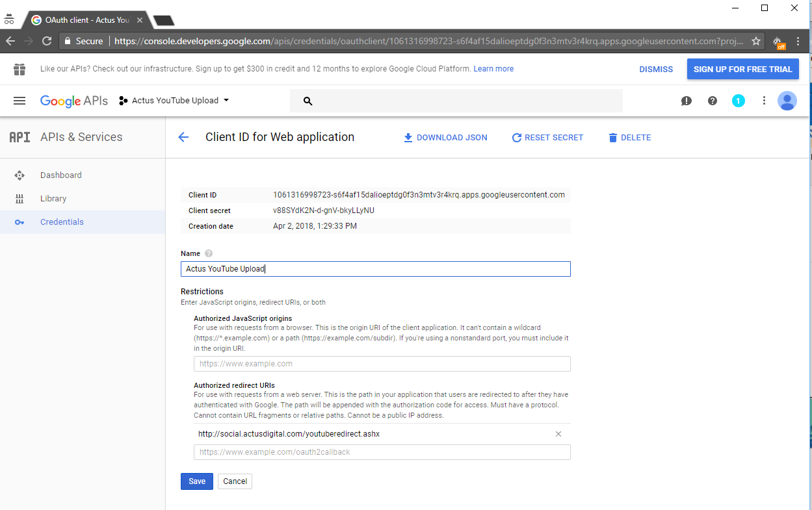Save the client ID changes
The width and height of the screenshot is (812, 510).
(x=197, y=481)
